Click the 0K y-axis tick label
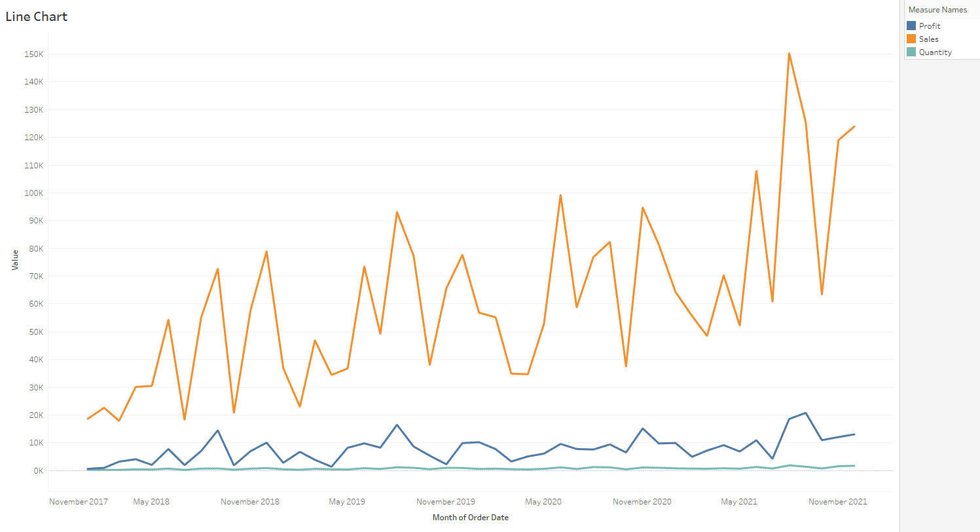 coord(37,470)
